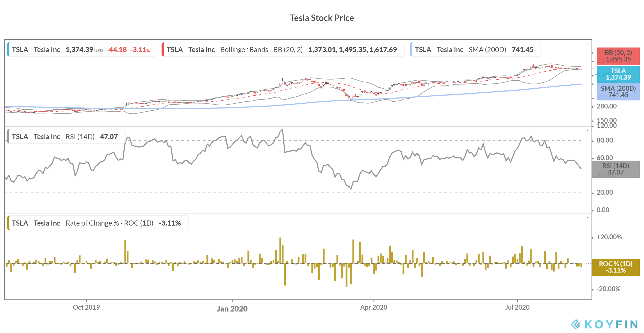The image size is (644, 333).
Task: Select the Rate of Change ROC (1D) legend
Action: (98, 223)
